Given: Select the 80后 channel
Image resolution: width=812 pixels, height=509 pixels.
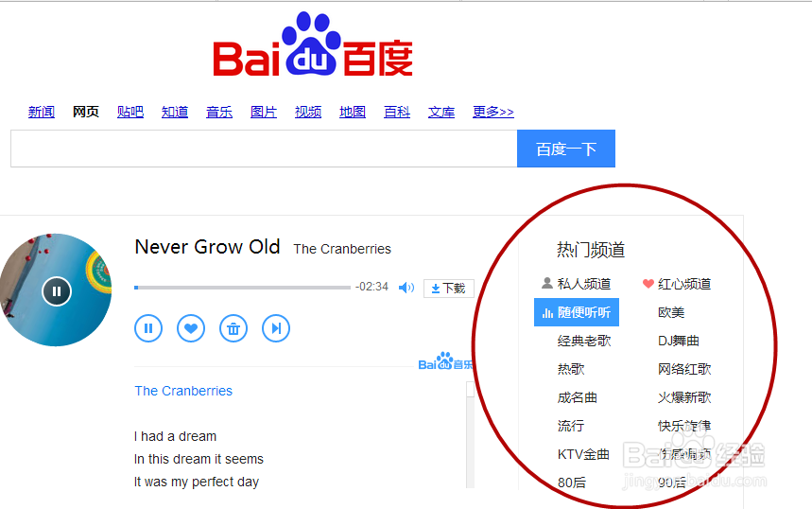Looking at the screenshot, I should click(572, 483).
